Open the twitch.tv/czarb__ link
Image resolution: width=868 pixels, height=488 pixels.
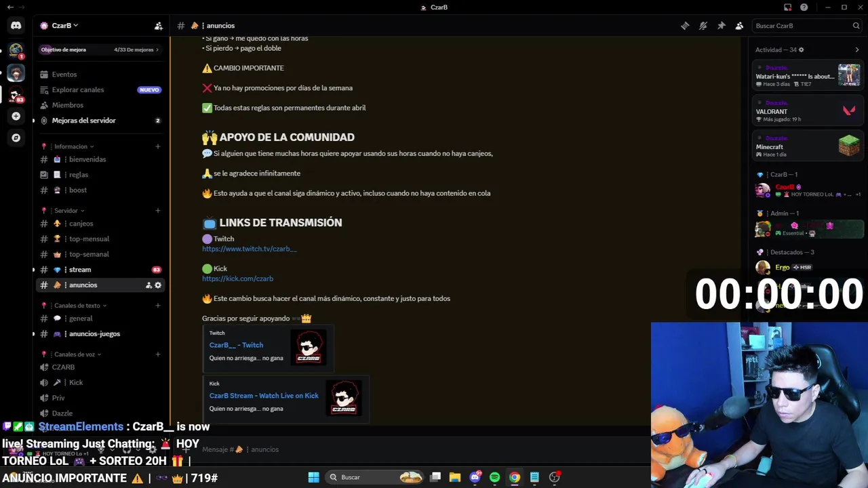click(x=249, y=249)
